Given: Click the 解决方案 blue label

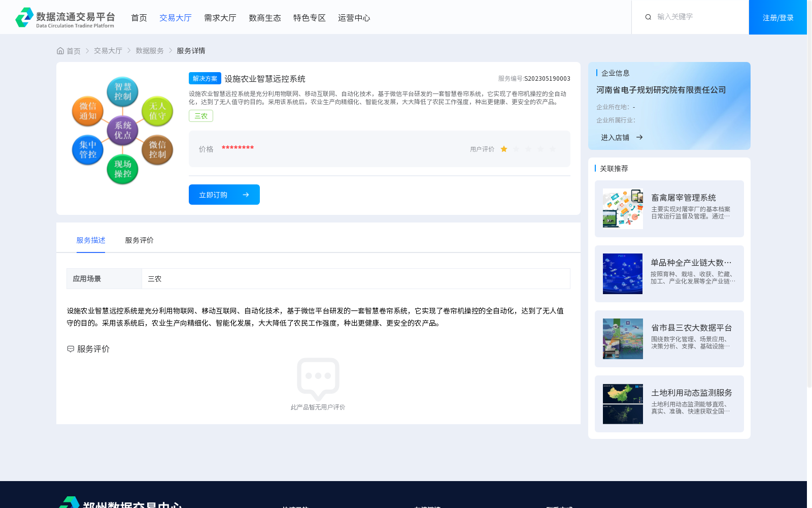Looking at the screenshot, I should [x=205, y=78].
